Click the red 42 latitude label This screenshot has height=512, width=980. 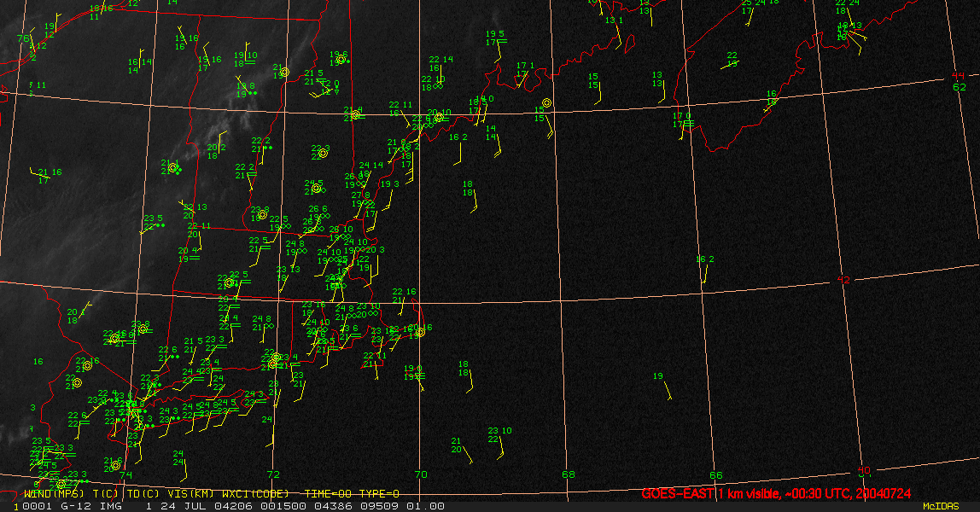pyautogui.click(x=843, y=280)
